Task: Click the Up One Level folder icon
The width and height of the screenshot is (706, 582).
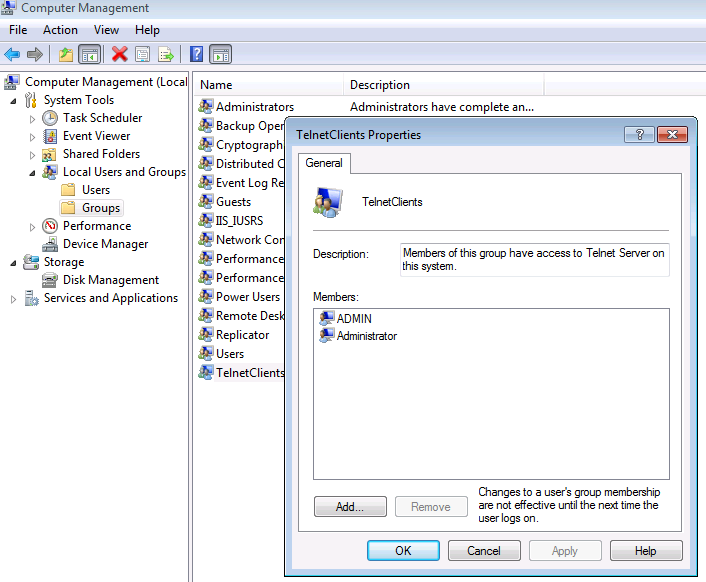Action: 66,54
